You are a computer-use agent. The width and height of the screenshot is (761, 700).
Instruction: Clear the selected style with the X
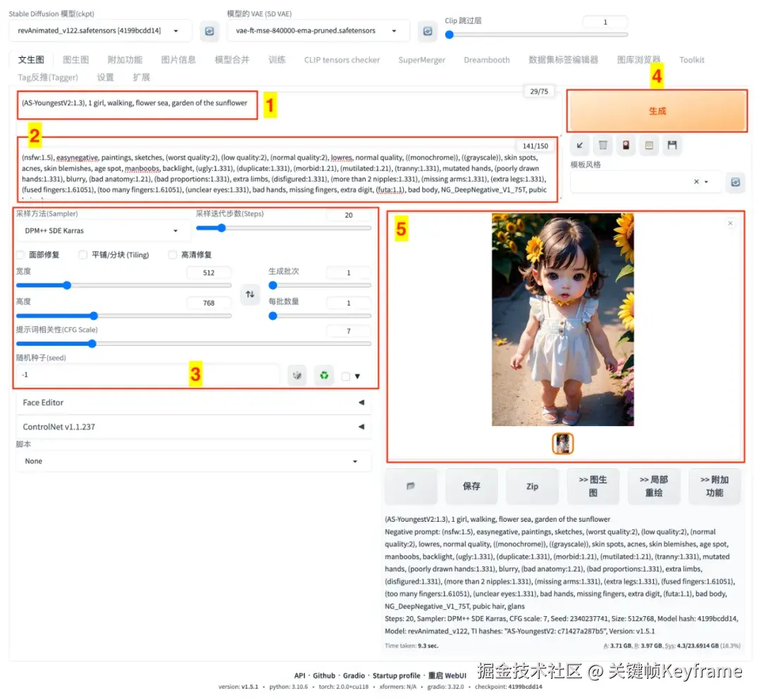click(x=696, y=182)
